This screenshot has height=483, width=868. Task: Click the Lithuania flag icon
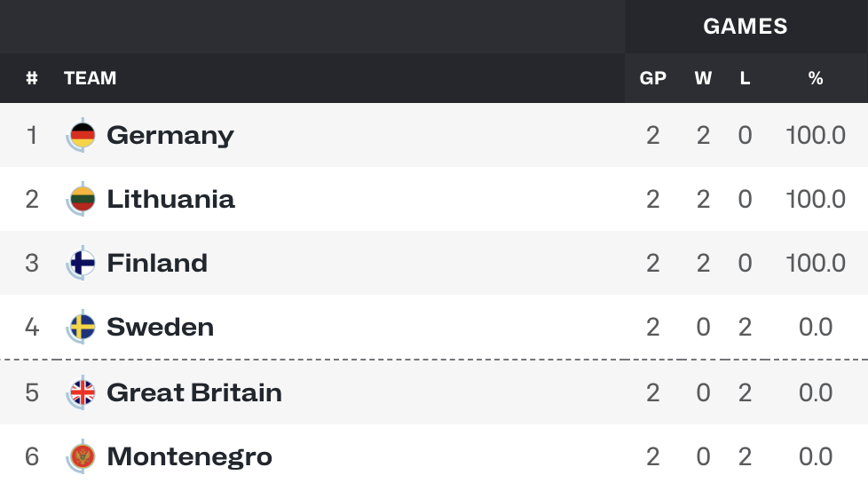(x=82, y=199)
